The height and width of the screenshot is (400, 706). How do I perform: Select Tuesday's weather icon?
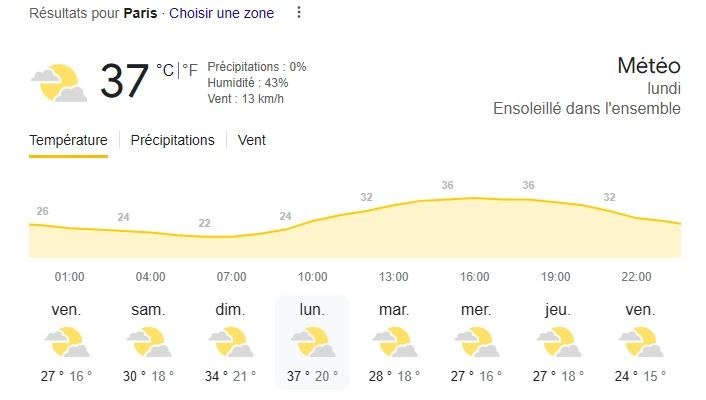click(x=395, y=342)
